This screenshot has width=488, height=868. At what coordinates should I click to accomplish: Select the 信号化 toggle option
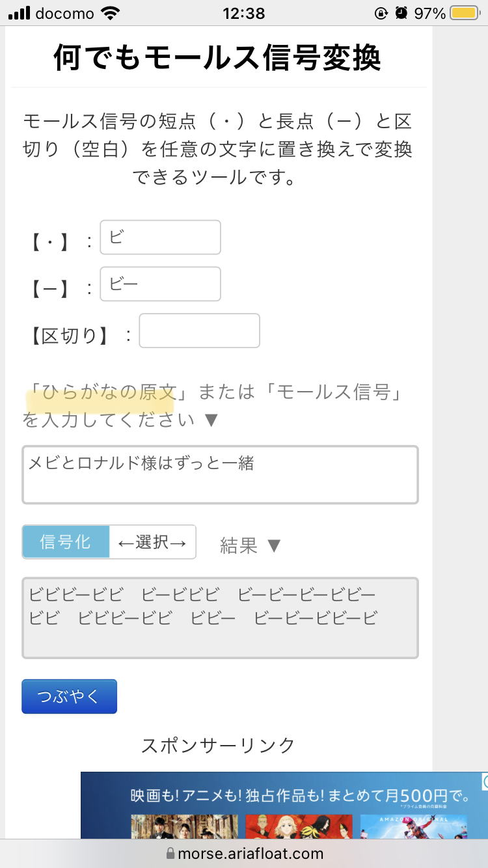pyautogui.click(x=66, y=541)
